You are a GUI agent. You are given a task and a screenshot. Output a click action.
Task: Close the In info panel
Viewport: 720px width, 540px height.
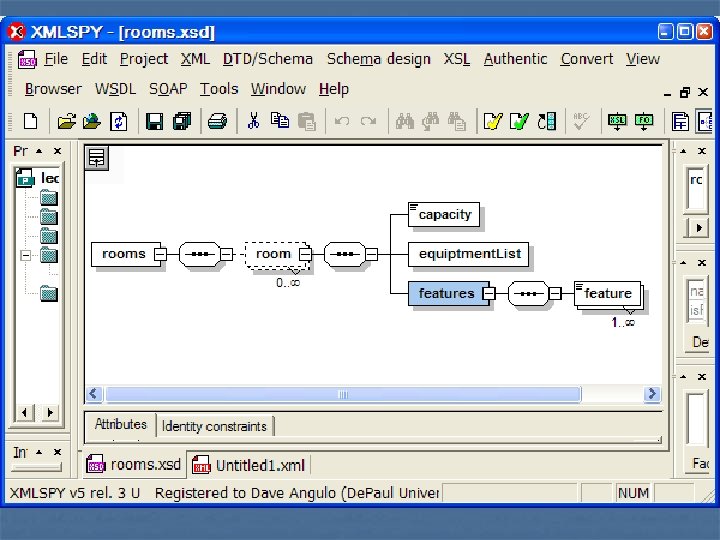57,452
